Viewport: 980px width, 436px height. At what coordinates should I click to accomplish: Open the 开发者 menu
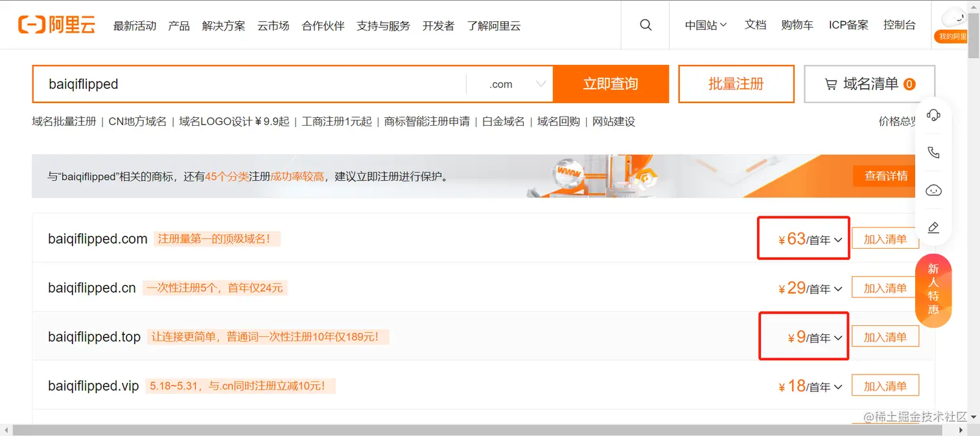click(x=438, y=26)
